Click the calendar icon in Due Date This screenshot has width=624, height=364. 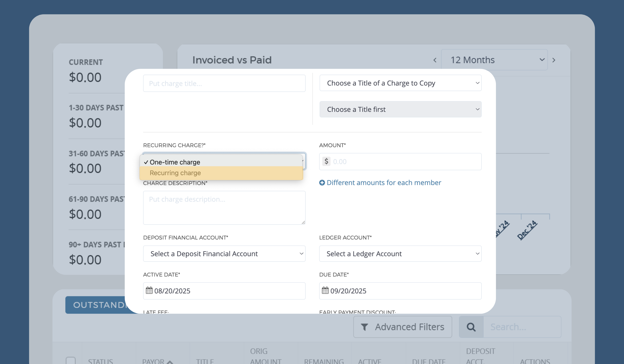point(325,290)
